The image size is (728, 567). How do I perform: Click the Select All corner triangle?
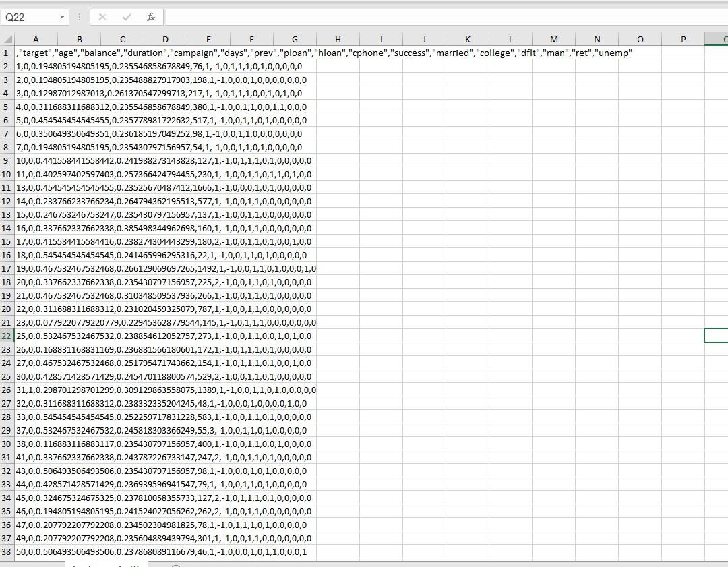(x=7, y=38)
